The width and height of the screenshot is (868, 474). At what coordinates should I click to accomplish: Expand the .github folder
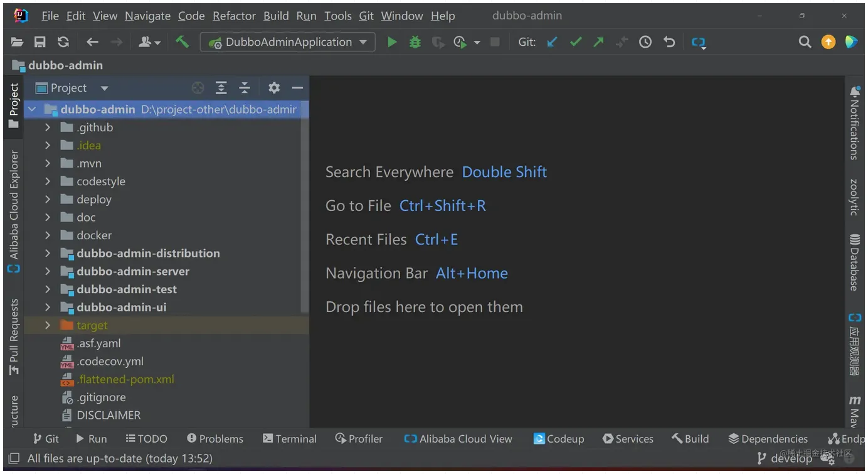(x=48, y=127)
